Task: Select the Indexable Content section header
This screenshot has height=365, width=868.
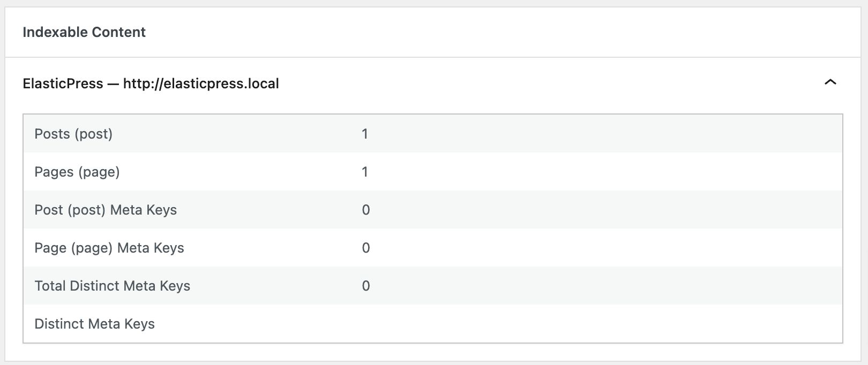Action: pos(84,32)
